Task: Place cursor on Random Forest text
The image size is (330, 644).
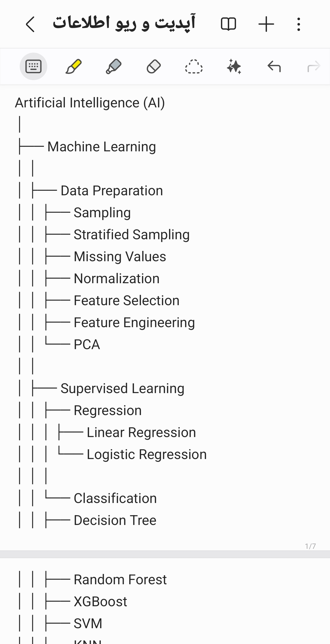Action: pos(120,579)
